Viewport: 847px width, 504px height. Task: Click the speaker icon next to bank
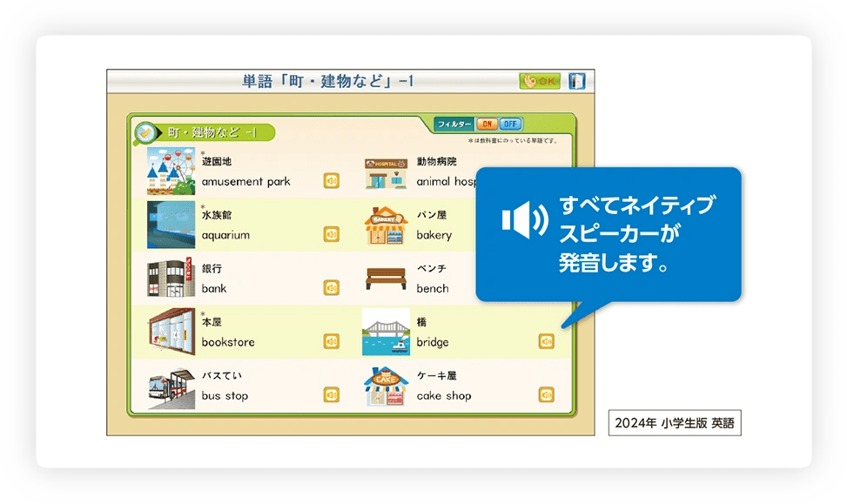332,287
